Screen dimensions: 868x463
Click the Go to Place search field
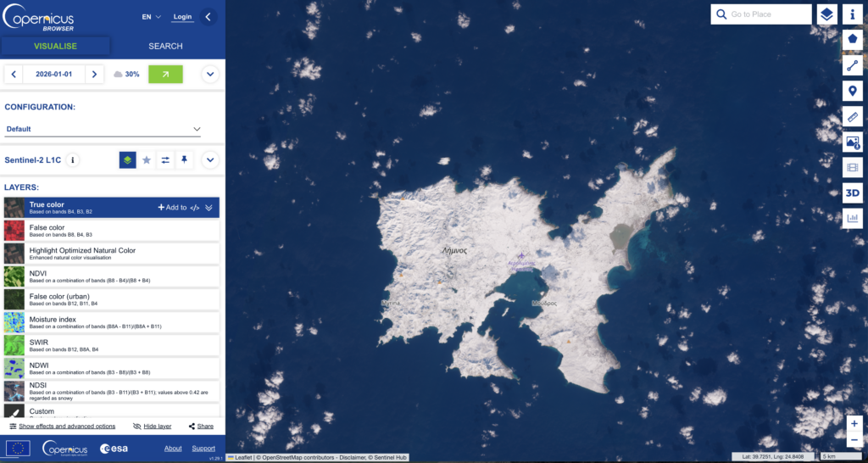(769, 14)
